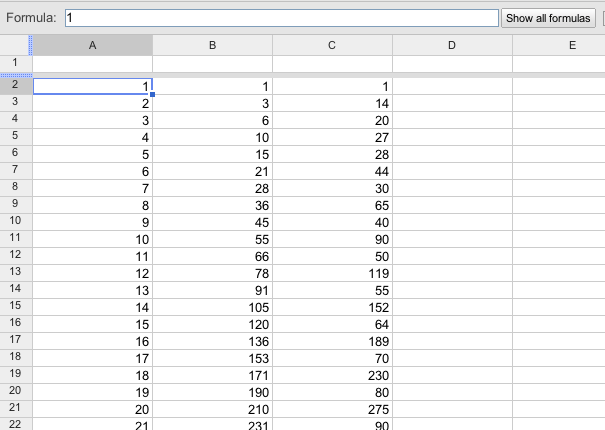Select row 2 header
This screenshot has height=430, width=605.
click(15, 85)
